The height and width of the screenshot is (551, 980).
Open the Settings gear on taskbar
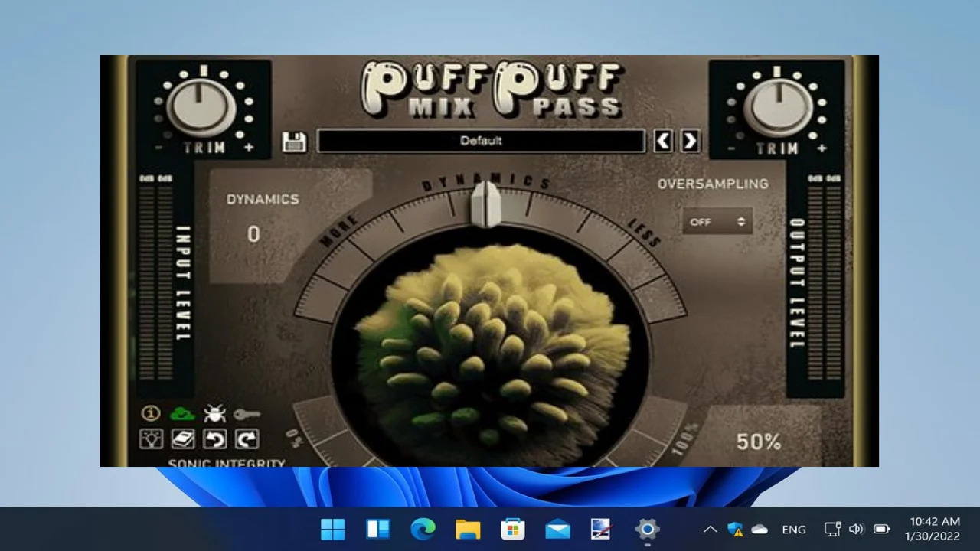pyautogui.click(x=647, y=529)
